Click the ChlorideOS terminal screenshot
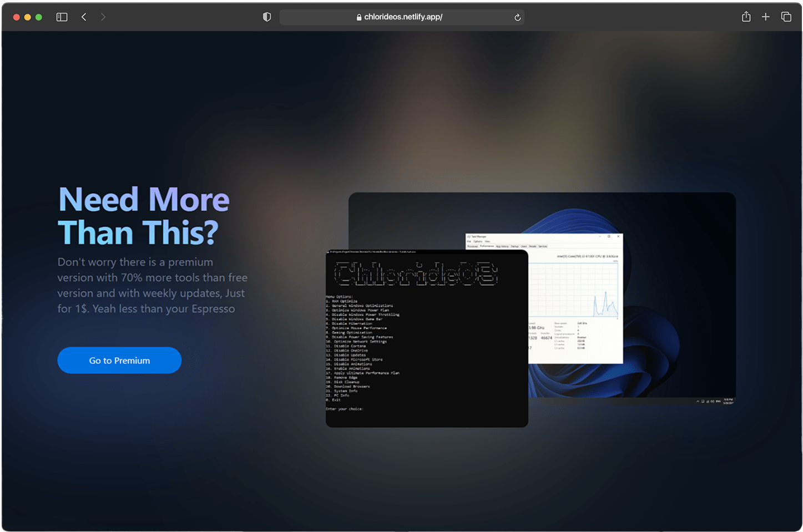Viewport: 803px width, 532px height. pos(427,338)
